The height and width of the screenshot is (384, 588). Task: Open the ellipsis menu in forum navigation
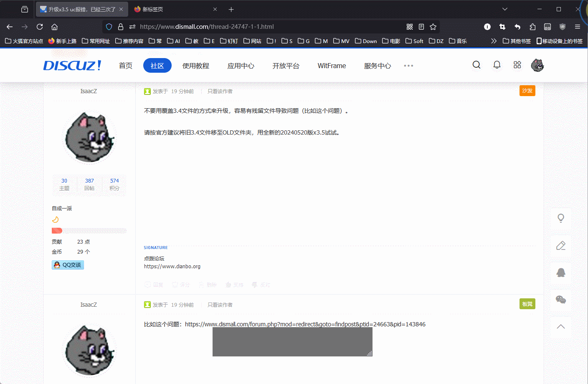(408, 66)
